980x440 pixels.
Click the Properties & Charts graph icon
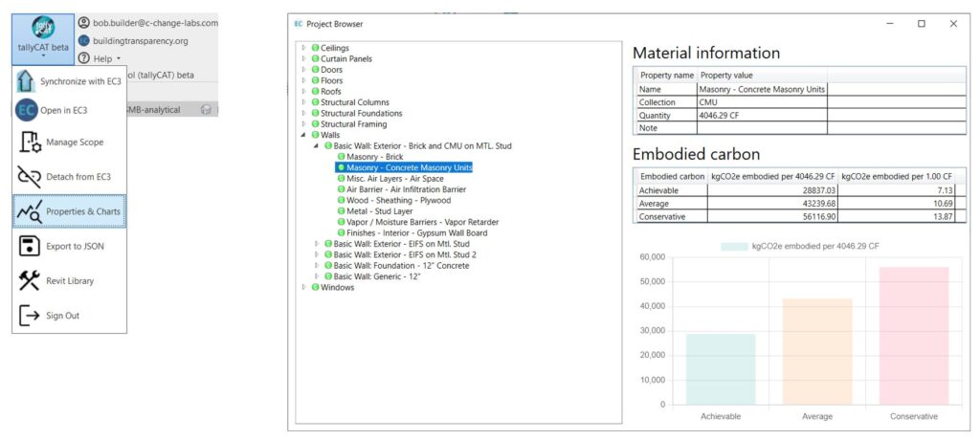coord(30,212)
